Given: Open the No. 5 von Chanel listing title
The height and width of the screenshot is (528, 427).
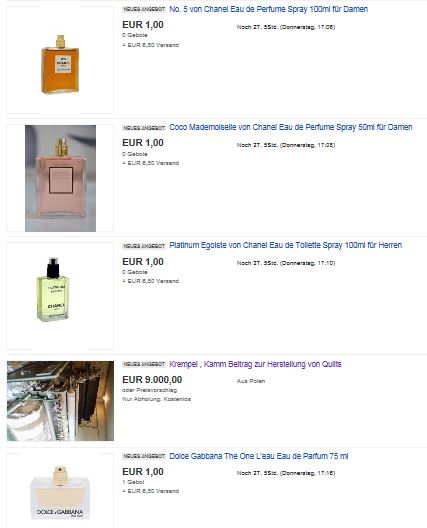Looking at the screenshot, I should click(268, 9).
